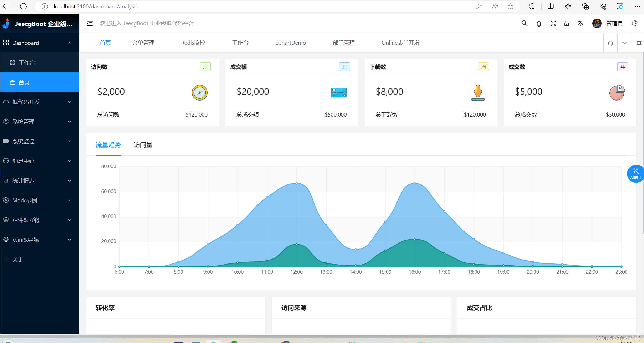Click the pie chart icon in the 成交数 card
This screenshot has height=343, width=644.
[617, 93]
